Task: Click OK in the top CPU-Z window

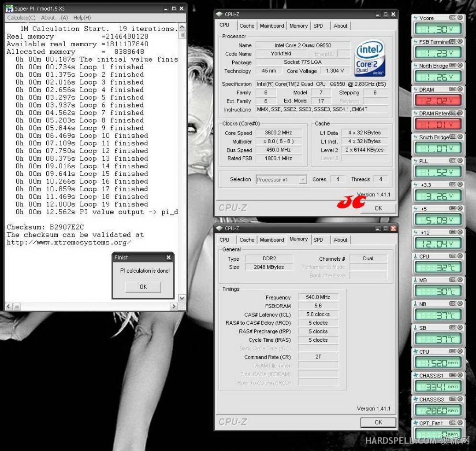Action: click(x=378, y=208)
